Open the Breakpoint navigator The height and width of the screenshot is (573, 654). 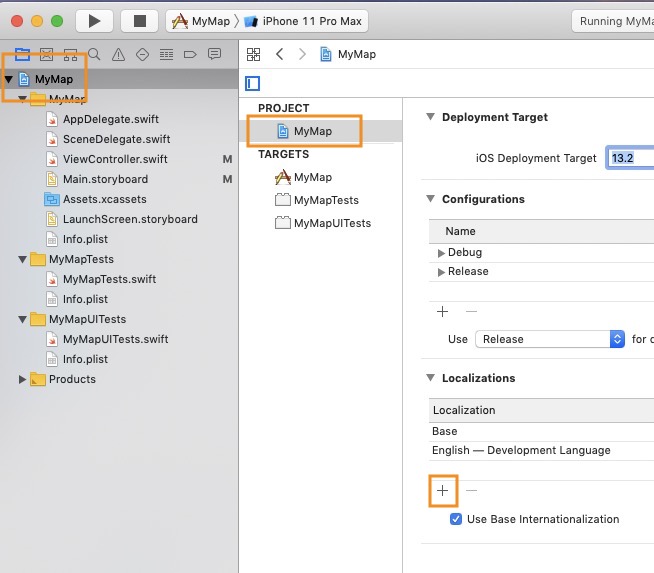click(190, 54)
